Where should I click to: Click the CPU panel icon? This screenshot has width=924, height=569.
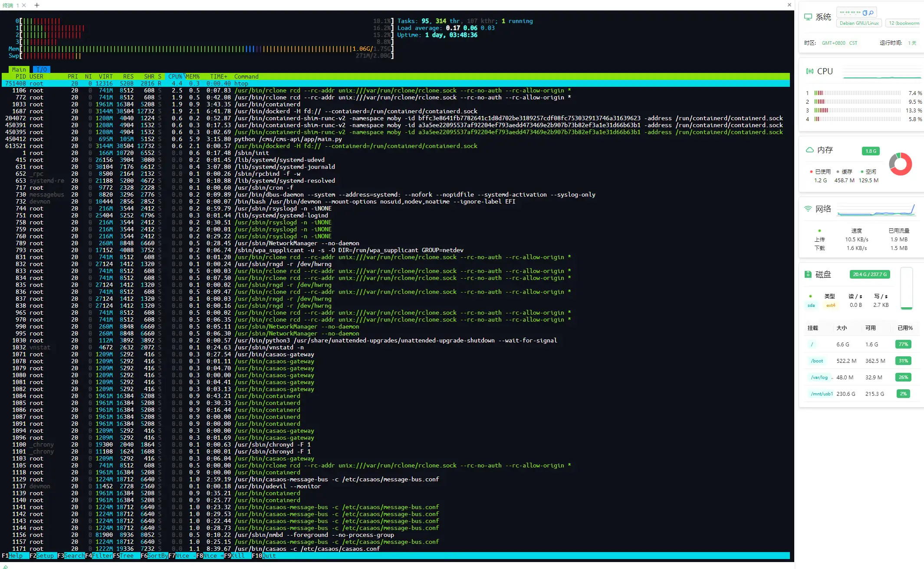809,71
